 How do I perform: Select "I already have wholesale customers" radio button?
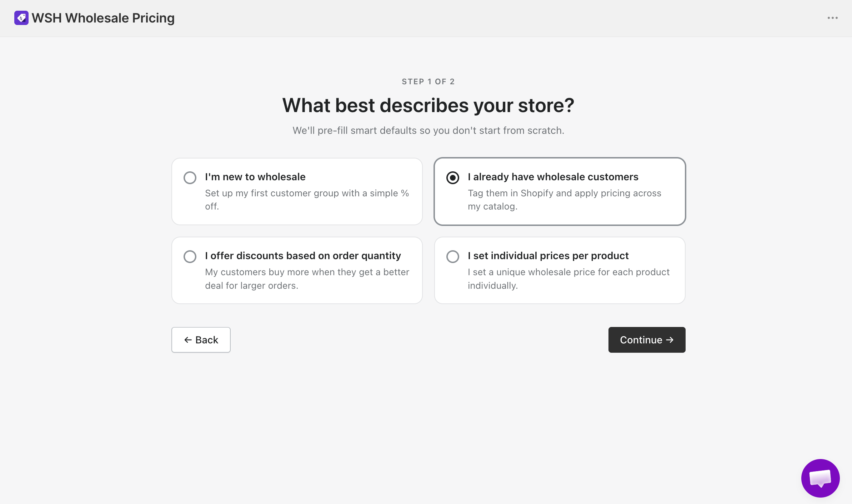pyautogui.click(x=452, y=177)
